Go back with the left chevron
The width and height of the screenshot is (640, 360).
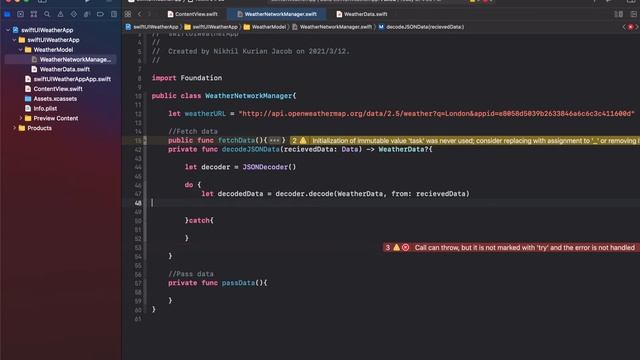pyautogui.click(x=140, y=14)
